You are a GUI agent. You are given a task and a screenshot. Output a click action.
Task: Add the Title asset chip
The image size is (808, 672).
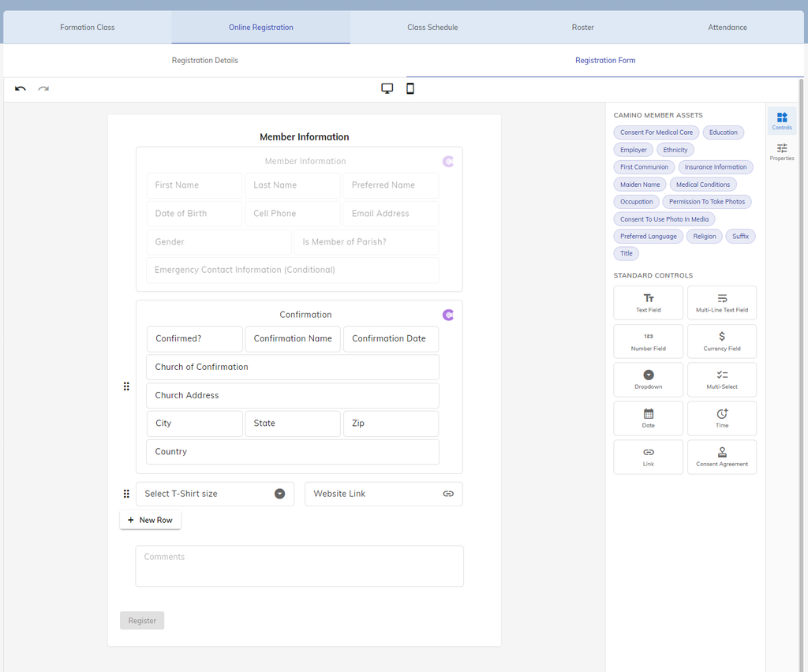click(626, 253)
